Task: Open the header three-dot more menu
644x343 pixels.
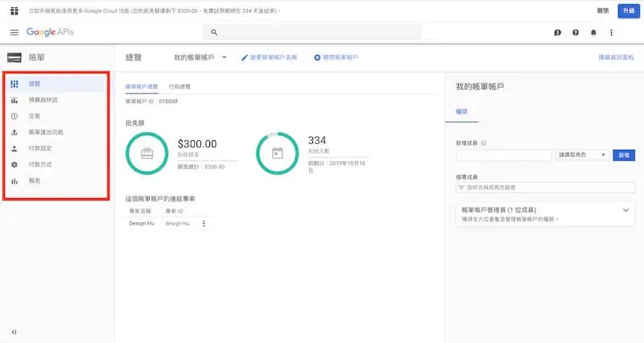Action: pyautogui.click(x=611, y=32)
